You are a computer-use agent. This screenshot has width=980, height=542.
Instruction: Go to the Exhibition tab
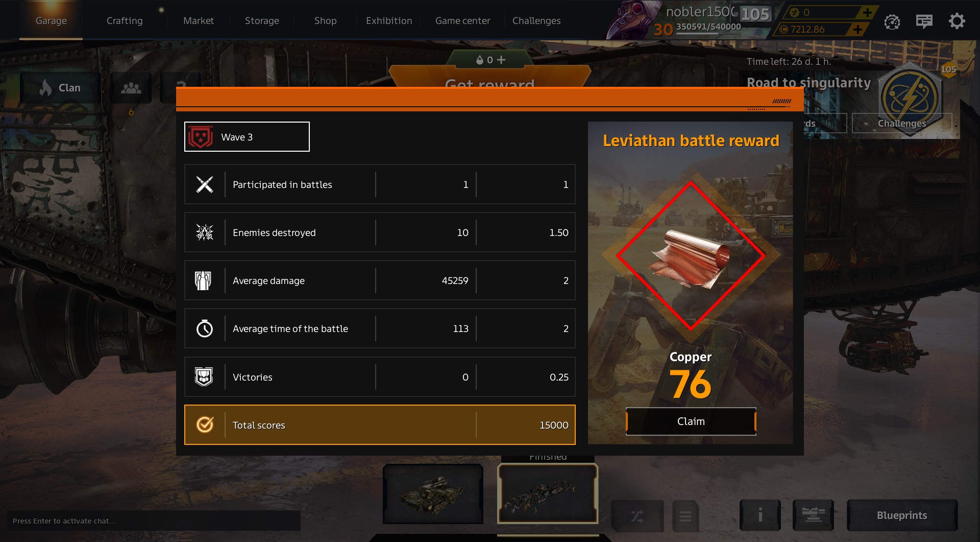(x=389, y=21)
